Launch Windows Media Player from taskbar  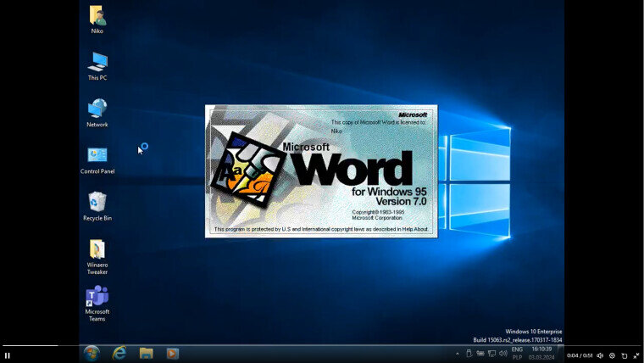(x=173, y=353)
